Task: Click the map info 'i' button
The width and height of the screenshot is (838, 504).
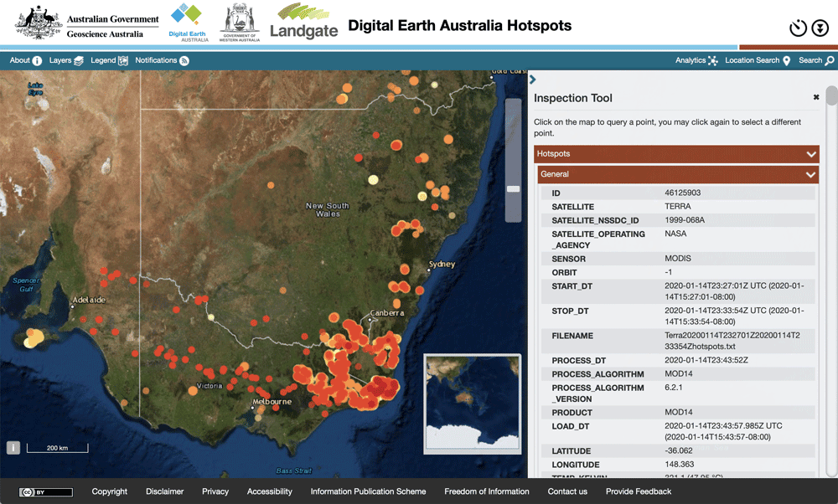Action: 13,447
